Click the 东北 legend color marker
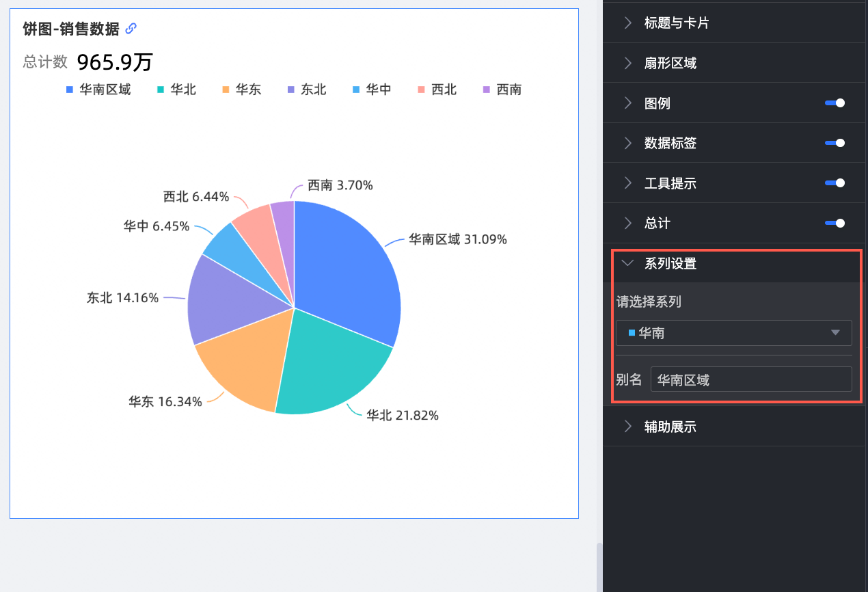 click(x=291, y=90)
